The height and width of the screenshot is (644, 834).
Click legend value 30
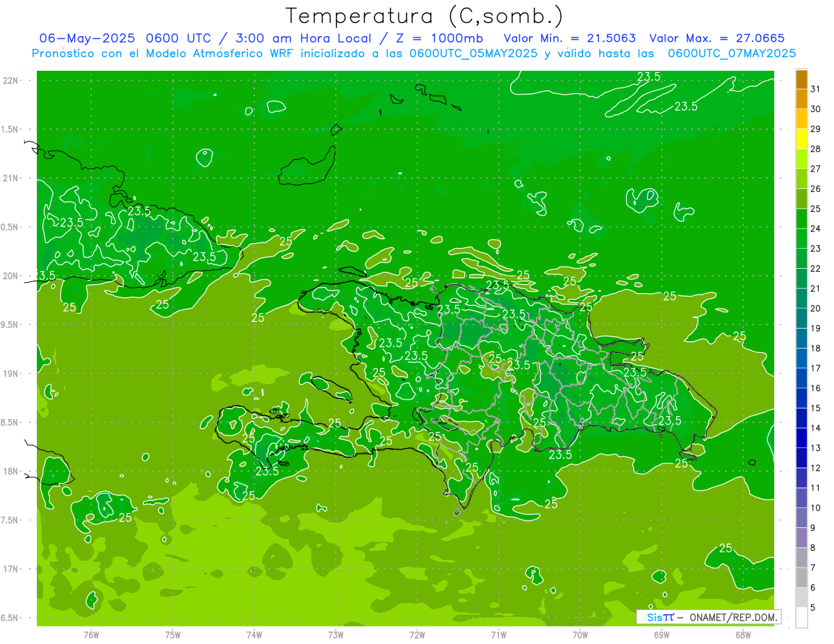(x=815, y=109)
